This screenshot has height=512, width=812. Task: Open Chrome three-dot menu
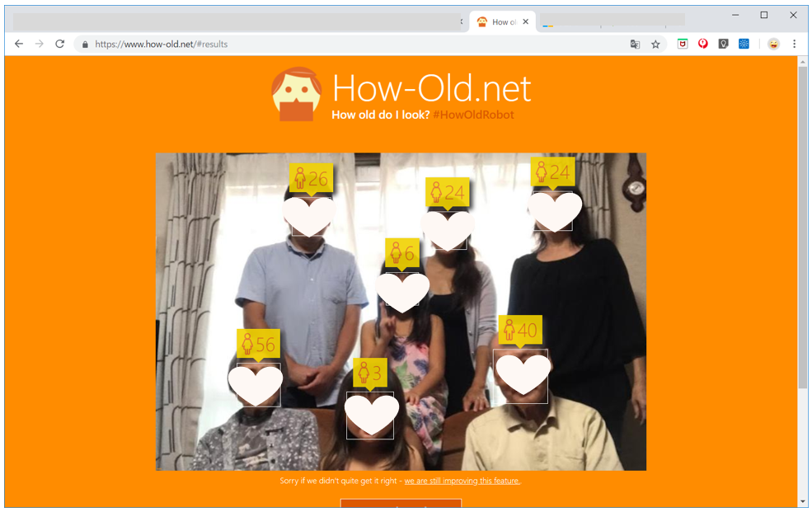[x=794, y=44]
